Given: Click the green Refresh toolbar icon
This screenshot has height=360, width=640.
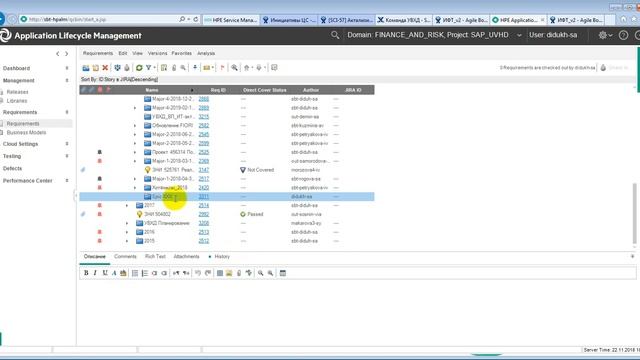Looking at the screenshot, I should click(139, 68).
